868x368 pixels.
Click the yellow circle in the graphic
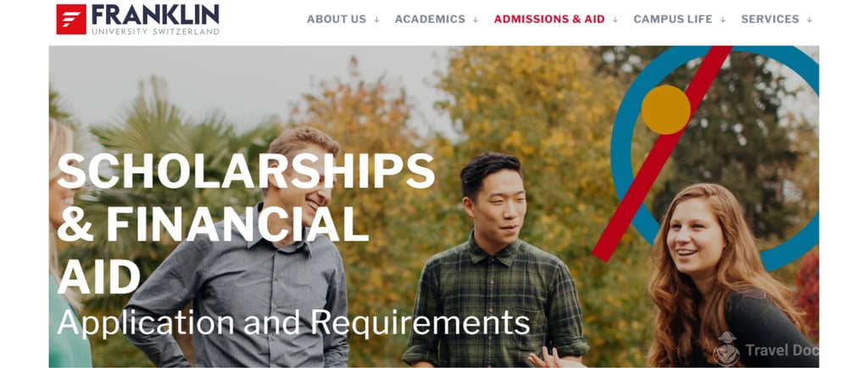point(666,109)
